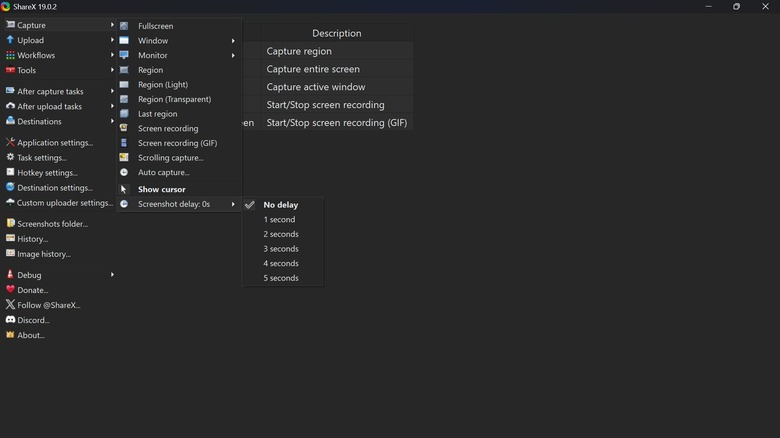Expand the Destinations submenu arrow

tap(112, 121)
